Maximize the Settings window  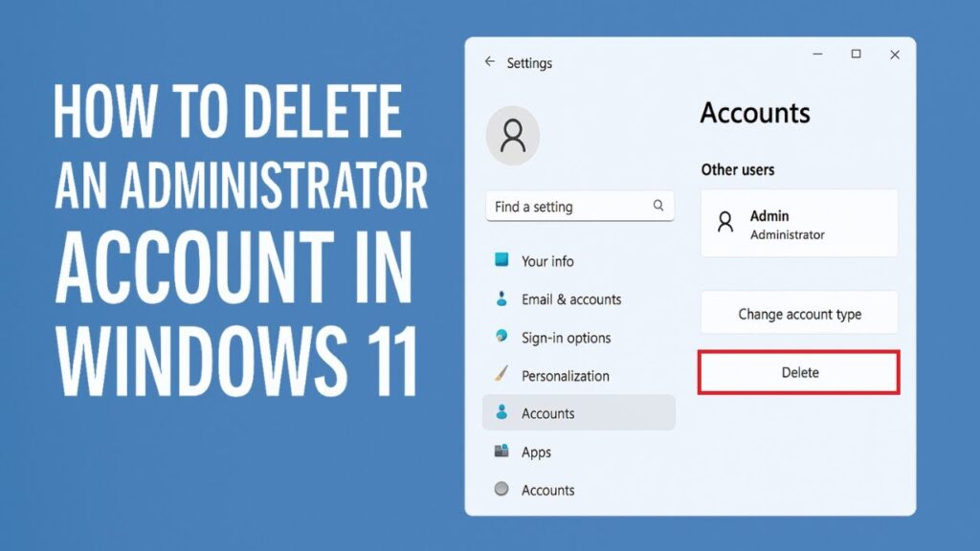point(857,55)
